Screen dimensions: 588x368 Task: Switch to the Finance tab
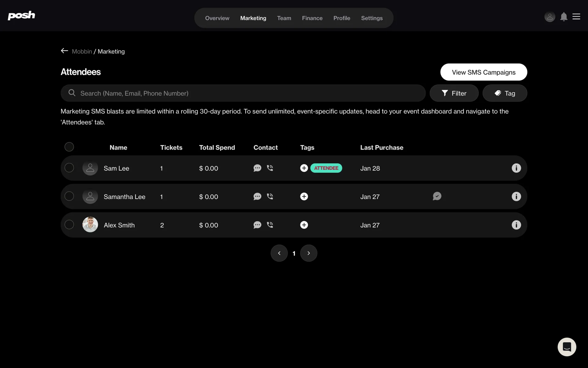(312, 18)
